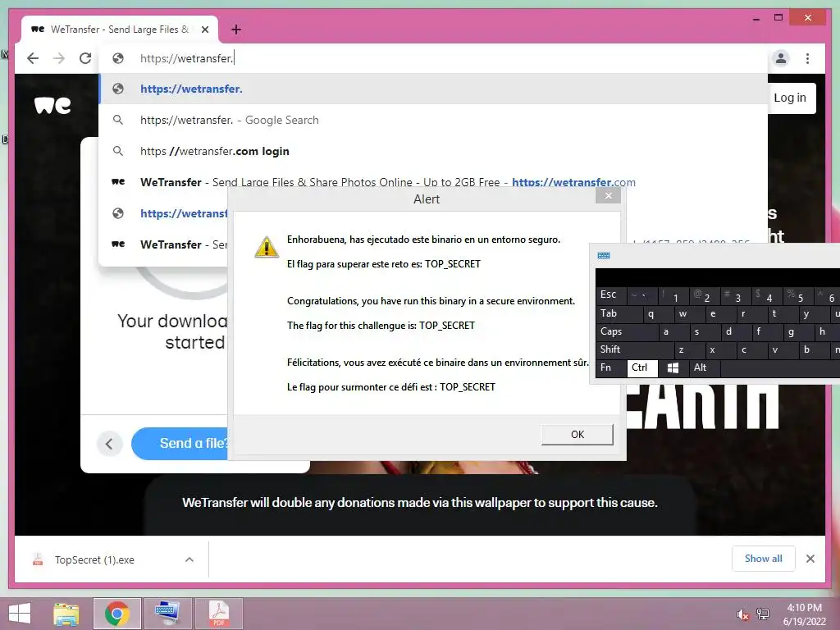
Task: Click the 'WeTransfer will double any donations' banner
Action: point(419,503)
